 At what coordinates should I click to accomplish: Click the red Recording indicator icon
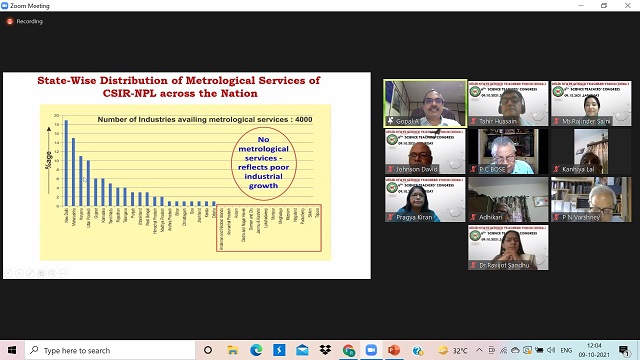coord(10,21)
